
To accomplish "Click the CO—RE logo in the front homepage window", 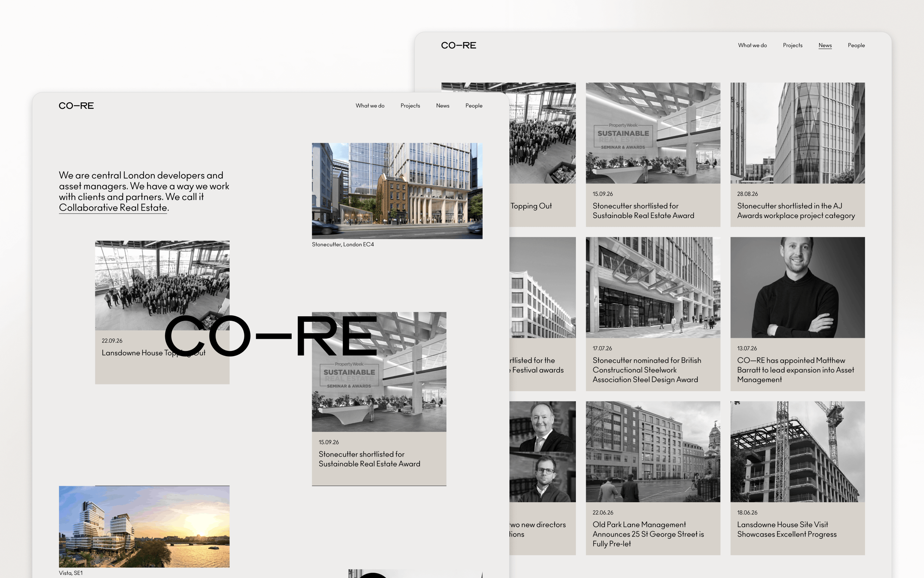I will click(76, 106).
